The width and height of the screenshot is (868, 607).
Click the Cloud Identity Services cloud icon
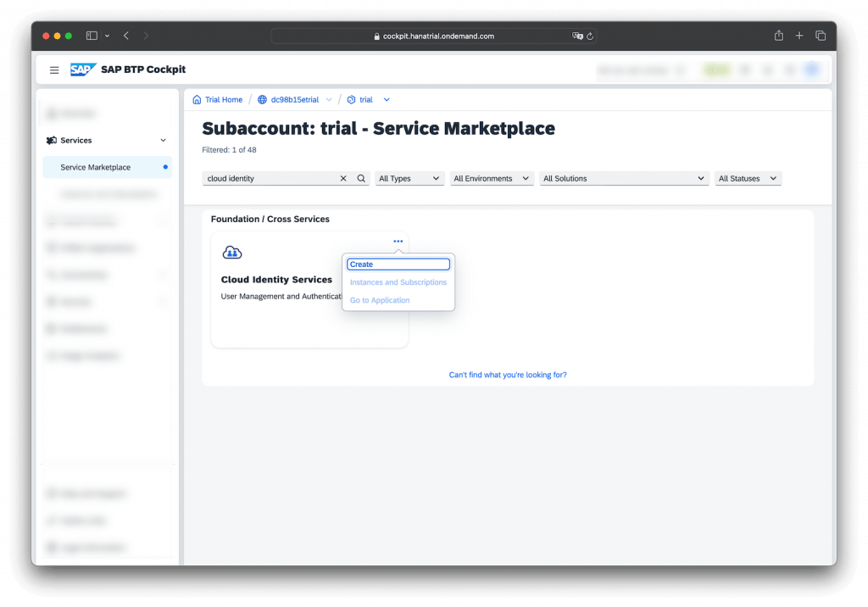pyautogui.click(x=232, y=253)
